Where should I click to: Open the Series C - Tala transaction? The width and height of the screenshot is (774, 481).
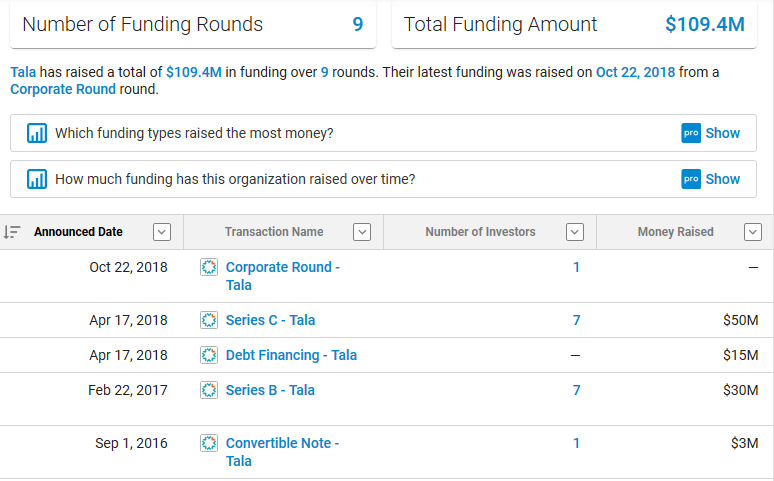coord(270,320)
